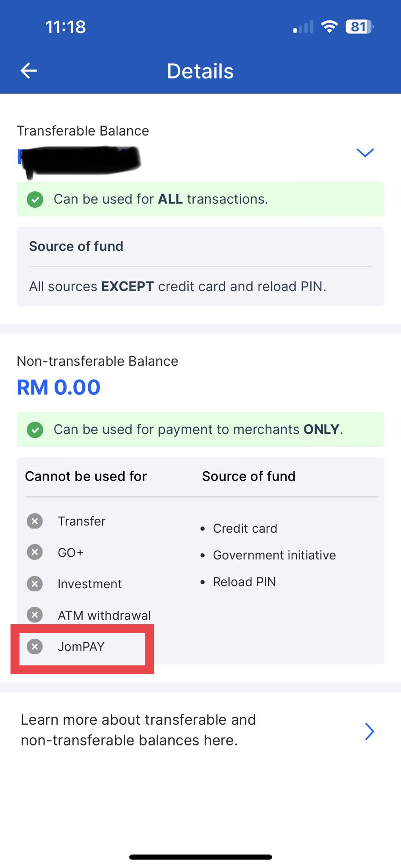
Task: Tap the X icon beside ATM withdrawal
Action: coord(34,615)
